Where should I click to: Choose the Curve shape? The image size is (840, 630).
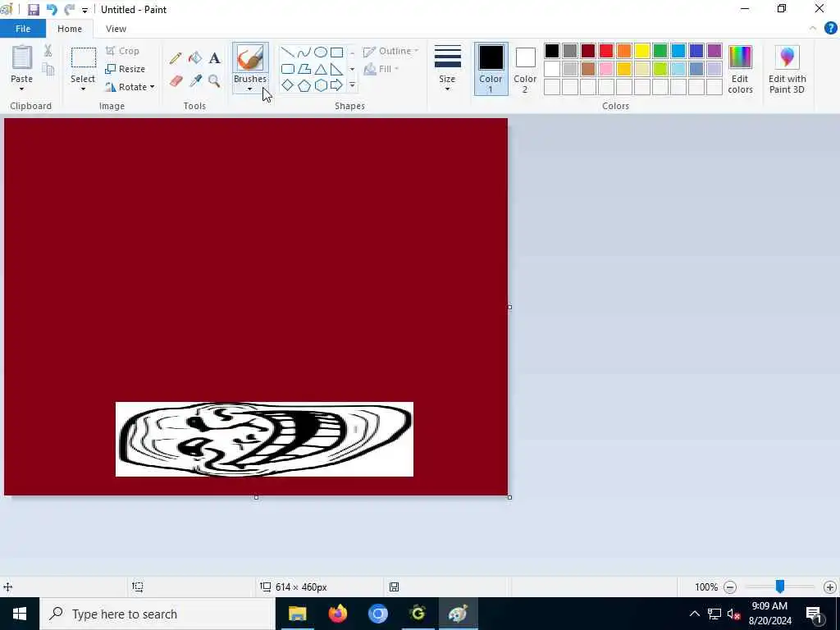tap(304, 52)
